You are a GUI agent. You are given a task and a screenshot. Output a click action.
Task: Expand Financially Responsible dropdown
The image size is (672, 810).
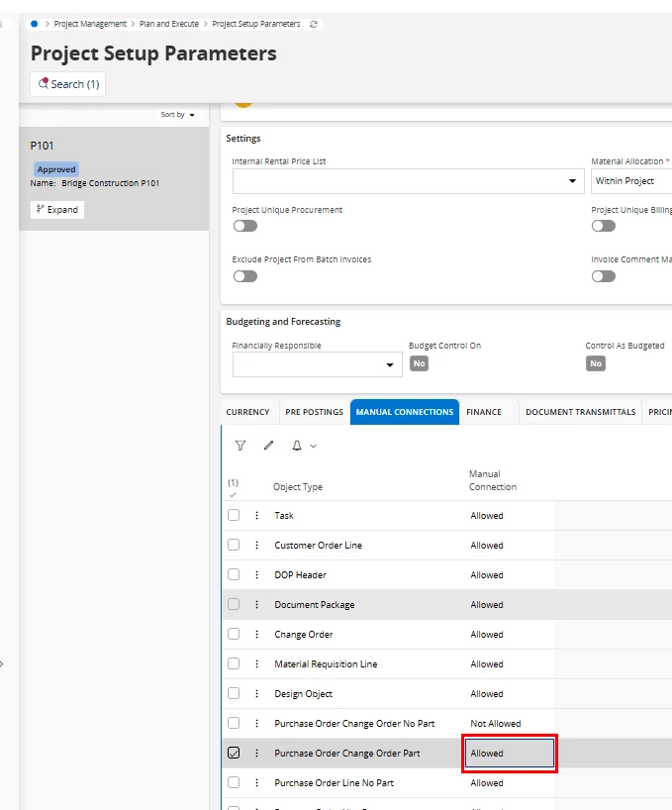(x=389, y=365)
